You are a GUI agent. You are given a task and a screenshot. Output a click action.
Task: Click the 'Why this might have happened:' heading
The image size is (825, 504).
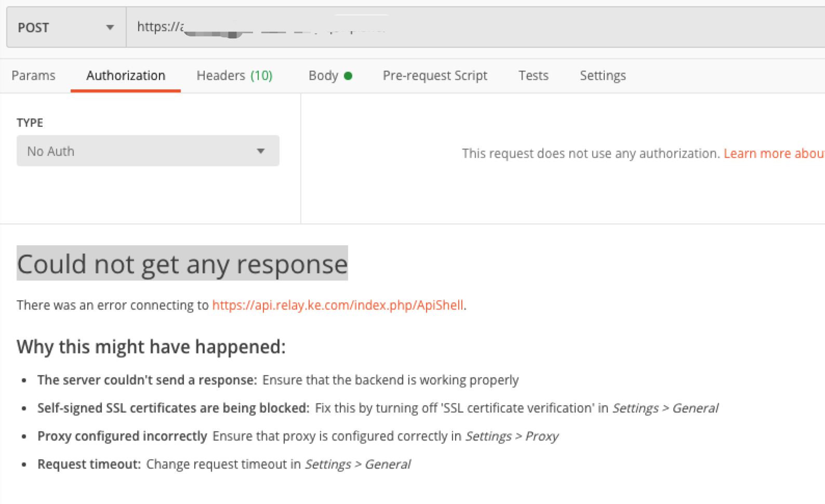[151, 347]
